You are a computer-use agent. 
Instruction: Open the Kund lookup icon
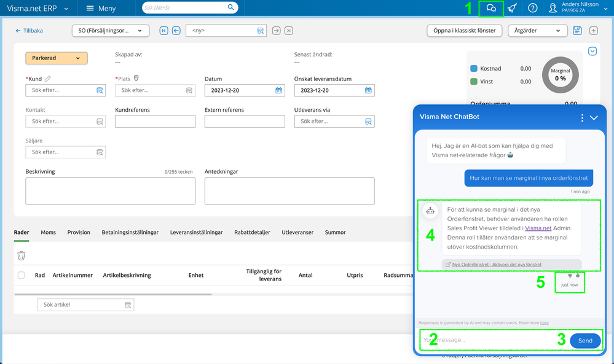[x=100, y=90]
